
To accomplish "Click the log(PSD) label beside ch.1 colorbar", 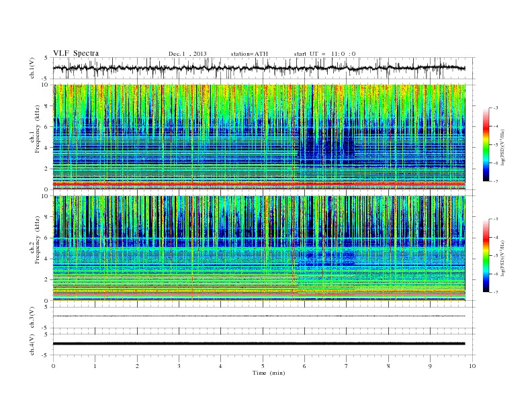I will coord(502,147).
